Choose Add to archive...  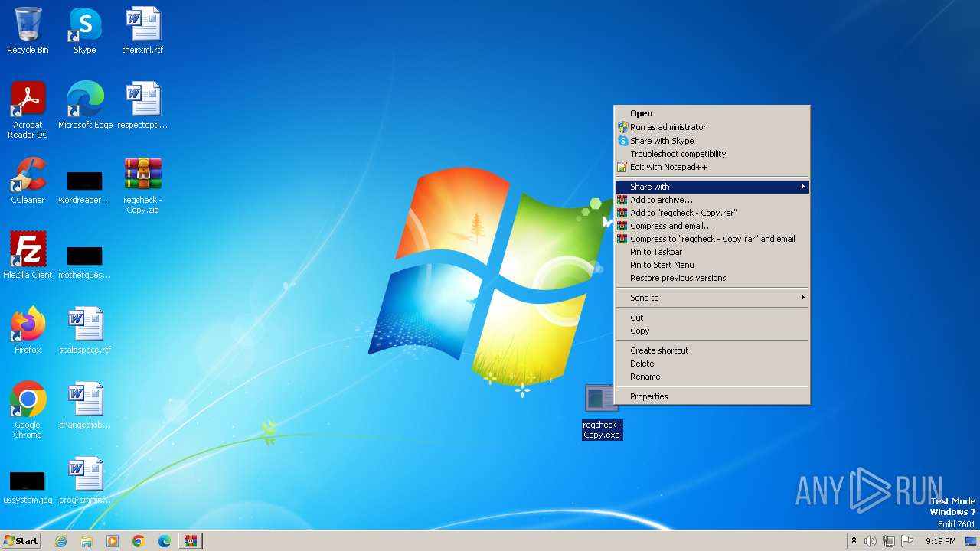coord(712,200)
